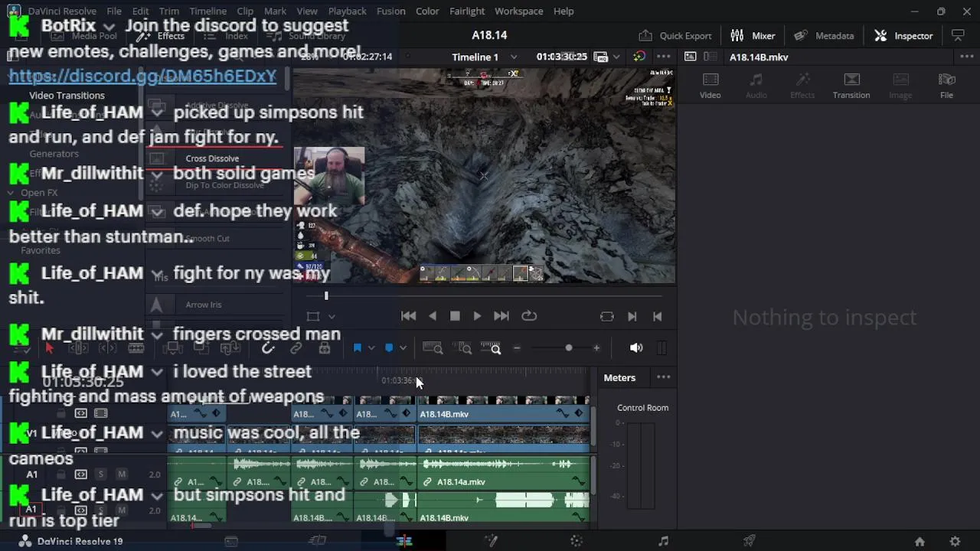
Task: Jump to next edit point
Action: coord(632,316)
